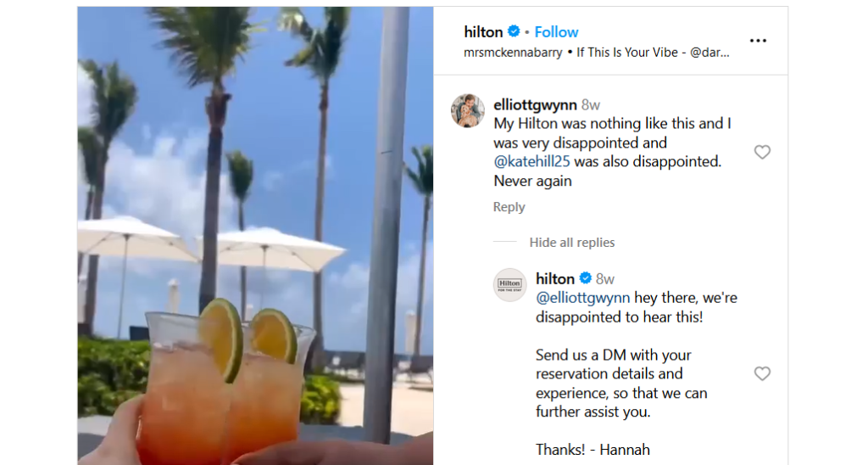Image resolution: width=868 pixels, height=465 pixels.
Task: Collapse thread with Hide all replies
Action: click(x=572, y=242)
